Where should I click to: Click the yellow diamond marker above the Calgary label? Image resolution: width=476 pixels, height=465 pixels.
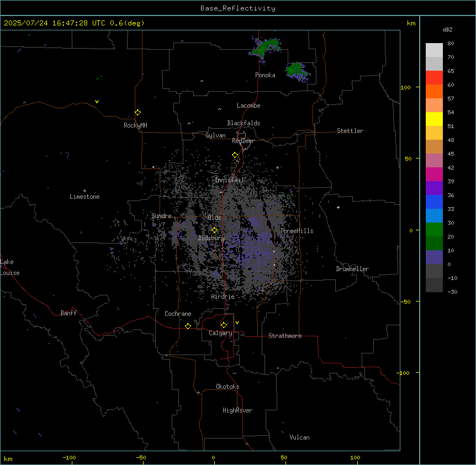(224, 325)
